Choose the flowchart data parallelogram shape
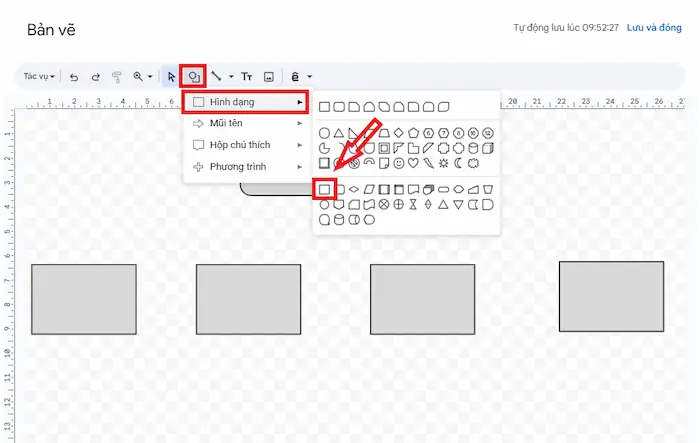This screenshot has height=443, width=700. click(x=369, y=189)
